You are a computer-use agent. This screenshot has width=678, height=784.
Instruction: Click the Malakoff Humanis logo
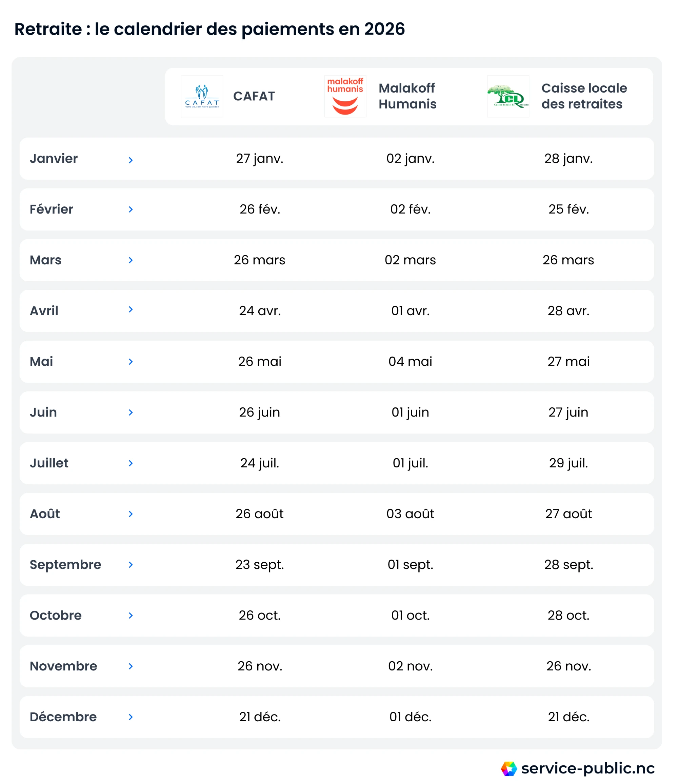[345, 96]
